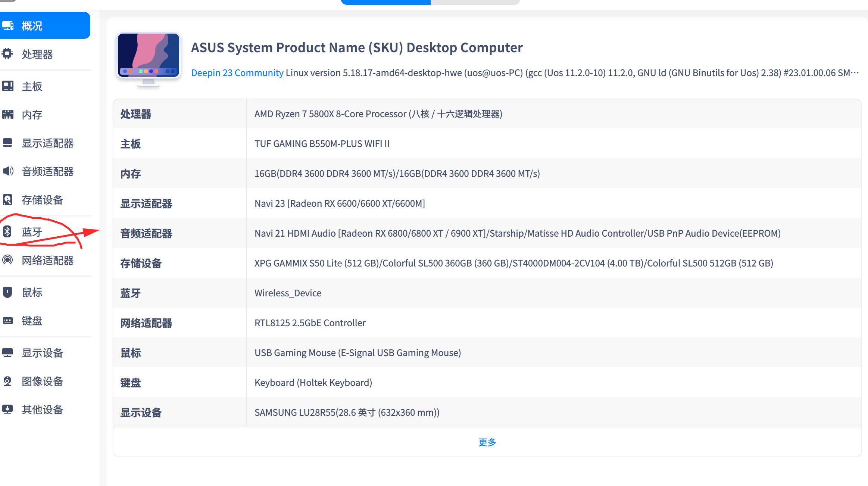Screen dimensions: 868x486
Task: Click the Bluetooth (蓝牙) icon in sidebar
Action: [x=7, y=232]
